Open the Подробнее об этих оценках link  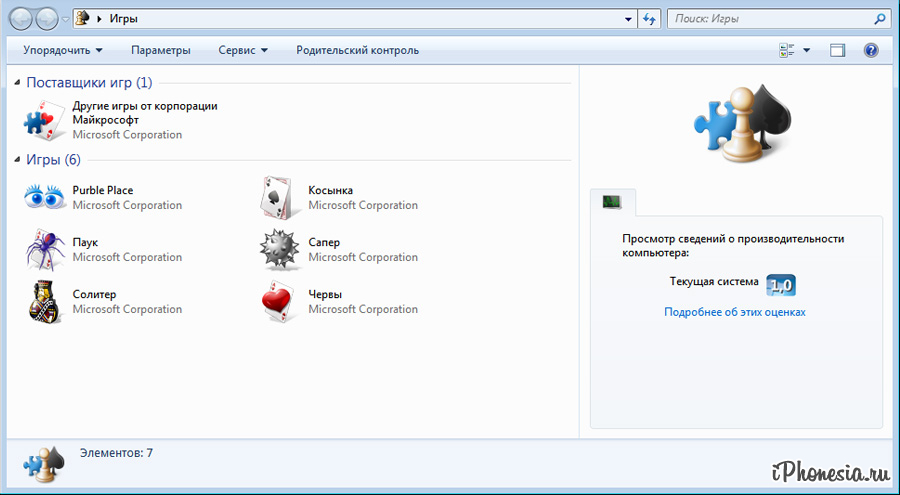(x=735, y=312)
